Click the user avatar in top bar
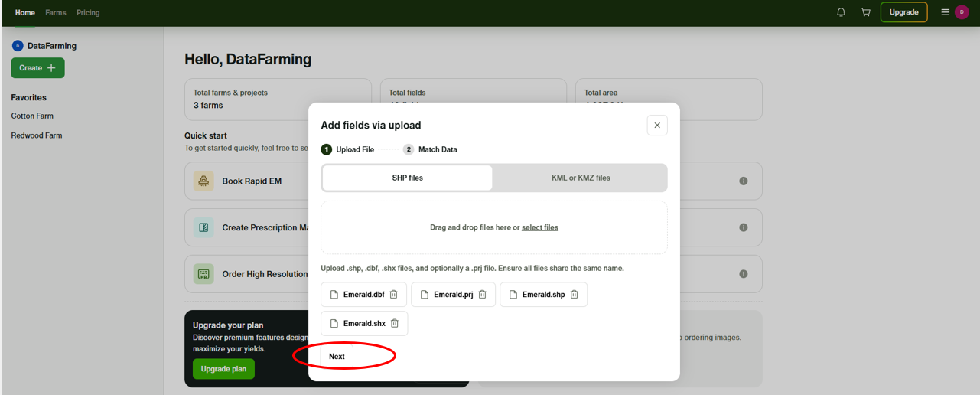 tap(962, 12)
